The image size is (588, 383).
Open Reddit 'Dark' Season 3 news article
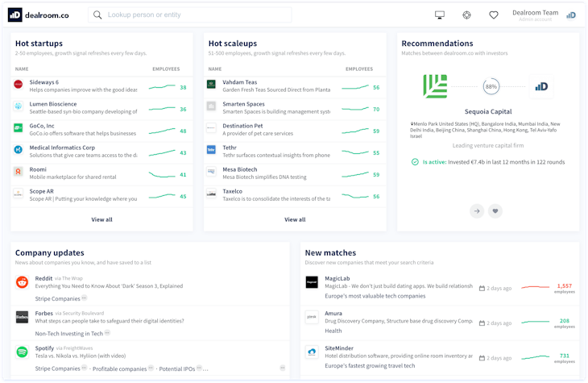pyautogui.click(x=109, y=286)
